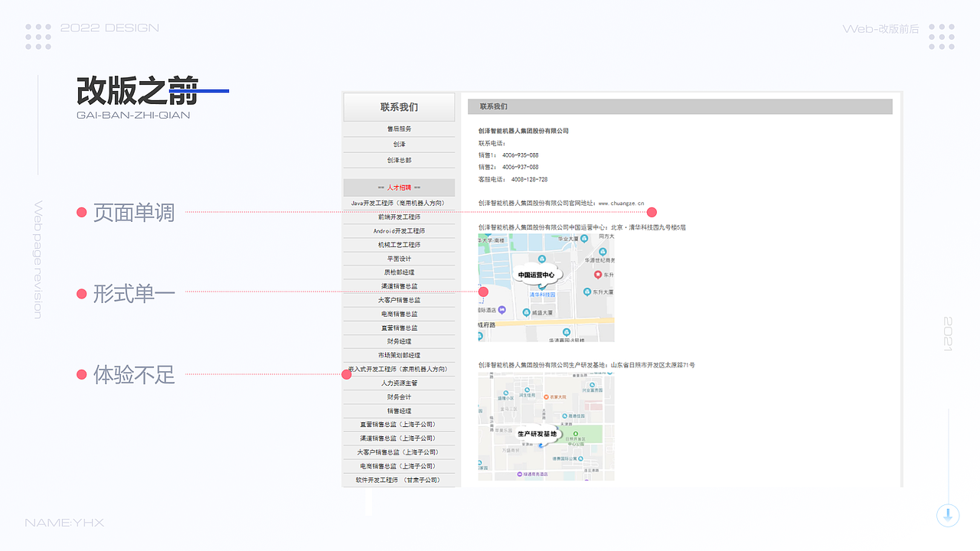
Task: Click the 前端开发工程师 job listing
Action: click(x=398, y=216)
